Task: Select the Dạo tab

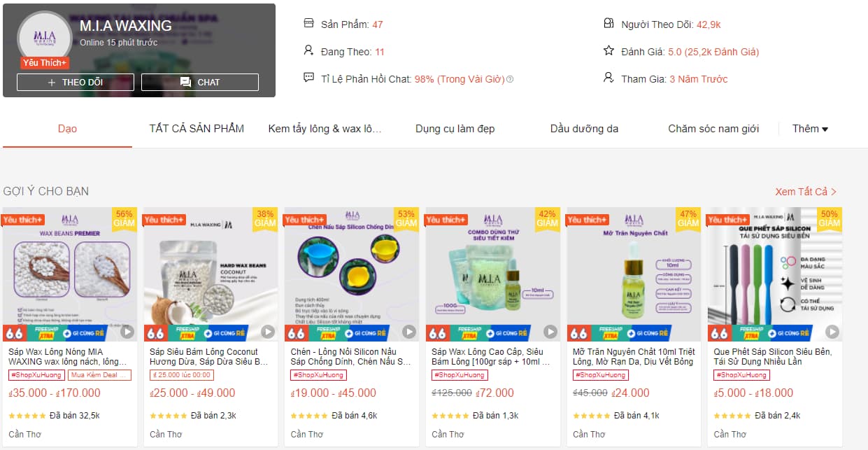Action: point(67,129)
